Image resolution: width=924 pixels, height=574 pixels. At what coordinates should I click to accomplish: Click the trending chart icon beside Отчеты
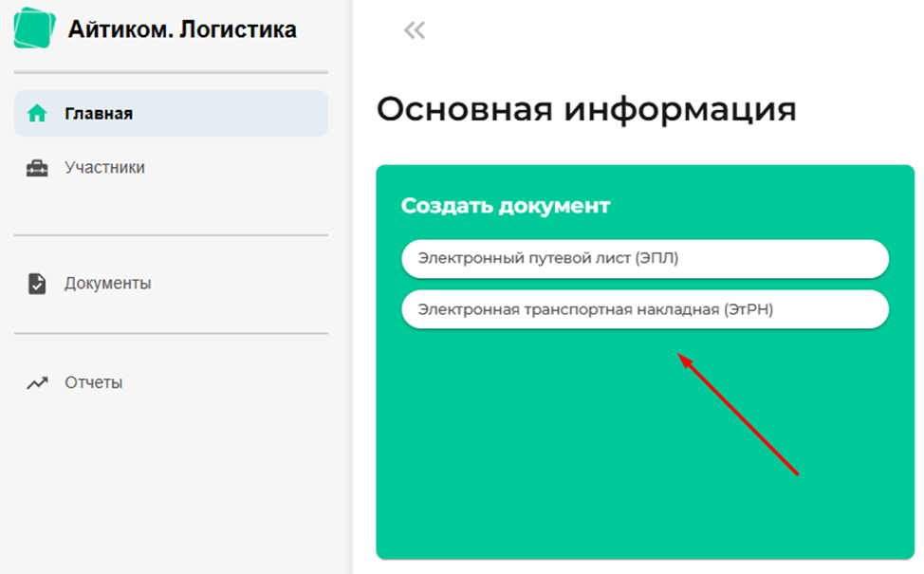coord(37,383)
